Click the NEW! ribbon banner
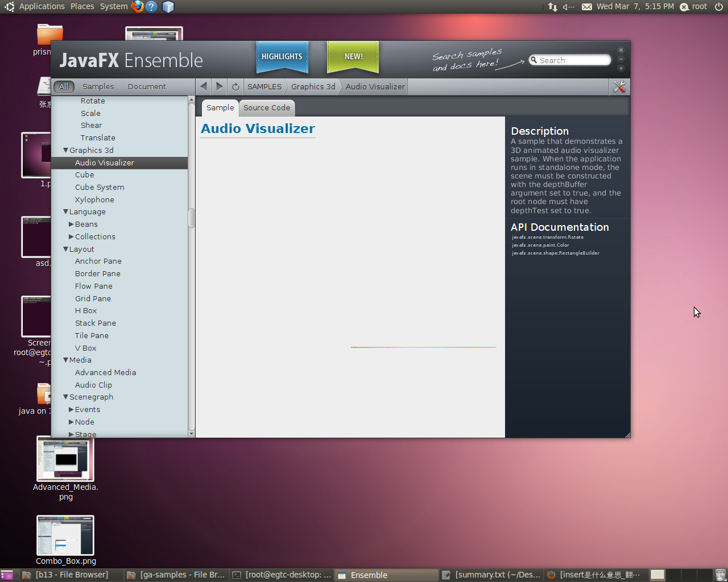The image size is (728, 582). point(353,57)
